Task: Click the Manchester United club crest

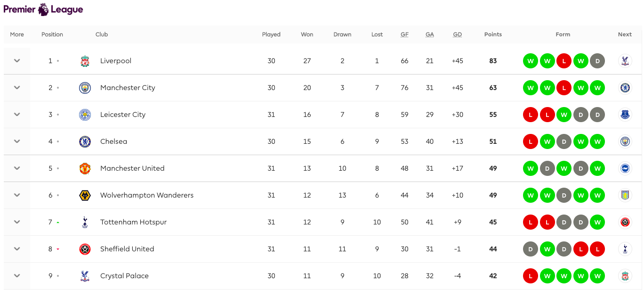Action: (85, 168)
